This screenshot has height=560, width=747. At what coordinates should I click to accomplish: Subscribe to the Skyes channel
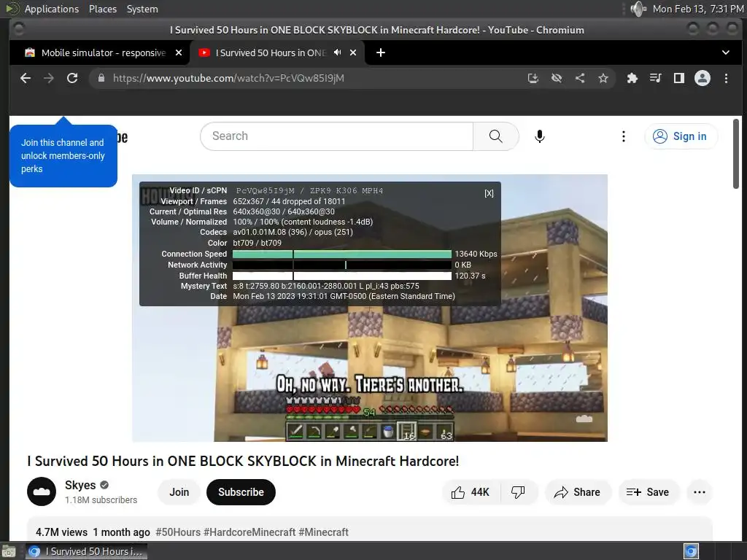tap(241, 492)
